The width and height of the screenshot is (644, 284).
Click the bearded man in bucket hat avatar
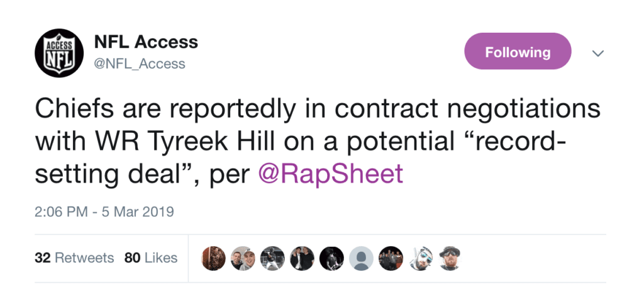coord(450,258)
